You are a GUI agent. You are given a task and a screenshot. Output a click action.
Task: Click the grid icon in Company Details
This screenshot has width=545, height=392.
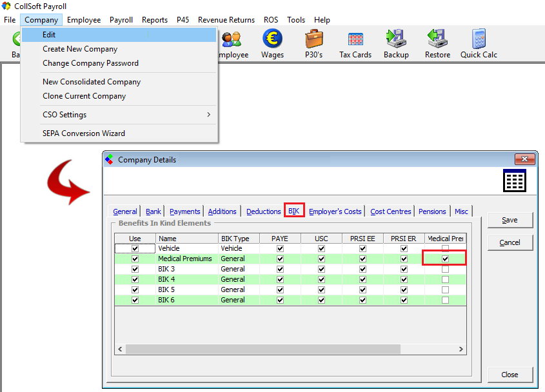(x=514, y=181)
